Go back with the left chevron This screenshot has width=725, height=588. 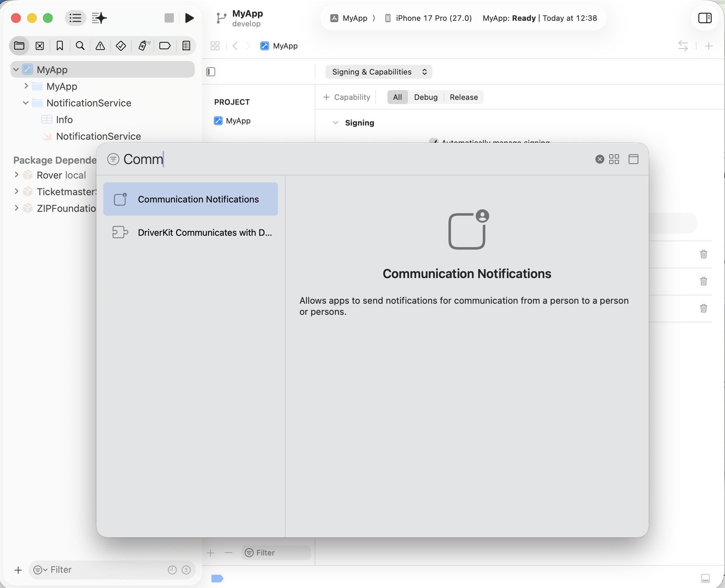tap(235, 46)
